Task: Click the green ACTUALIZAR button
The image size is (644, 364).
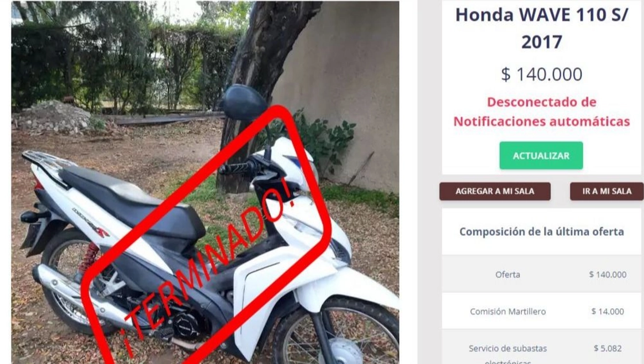Action: click(541, 155)
